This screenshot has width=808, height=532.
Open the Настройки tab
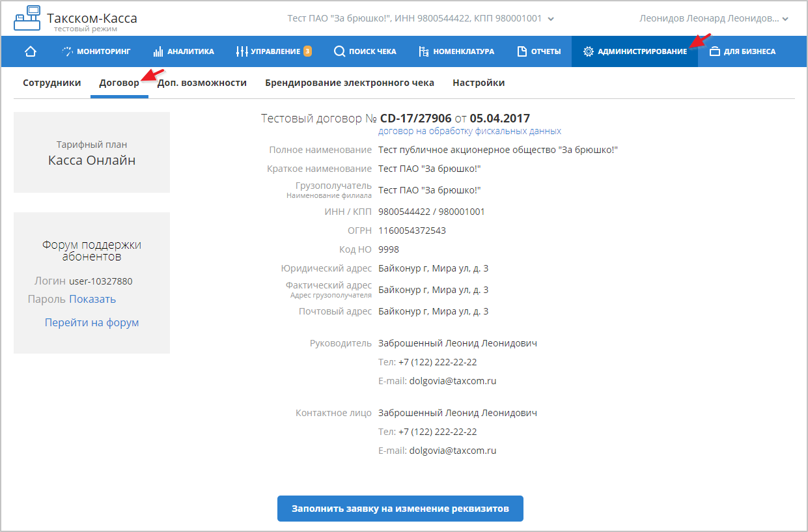click(479, 83)
